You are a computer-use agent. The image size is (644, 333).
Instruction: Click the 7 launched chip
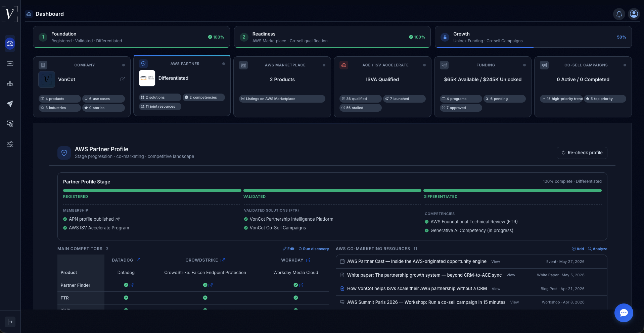[404, 99]
